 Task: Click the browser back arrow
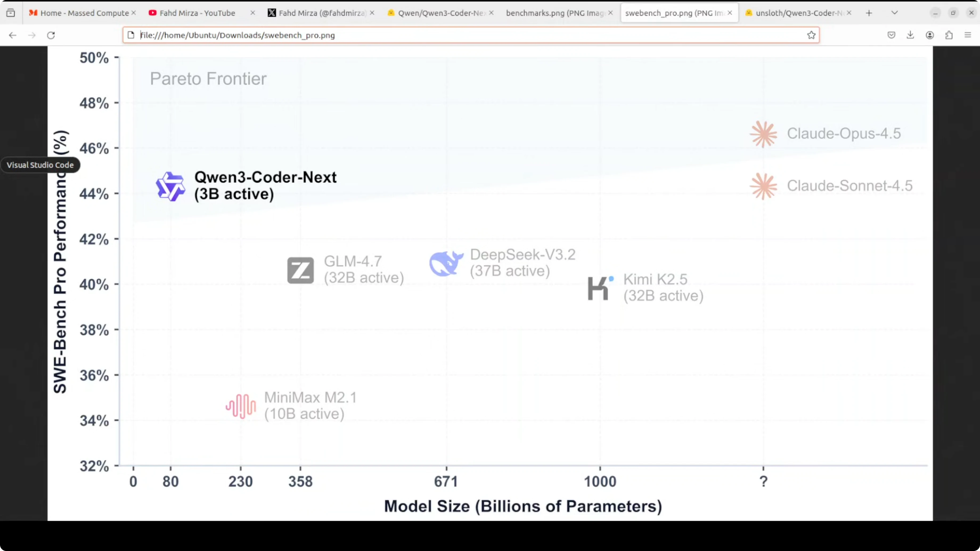tap(13, 35)
